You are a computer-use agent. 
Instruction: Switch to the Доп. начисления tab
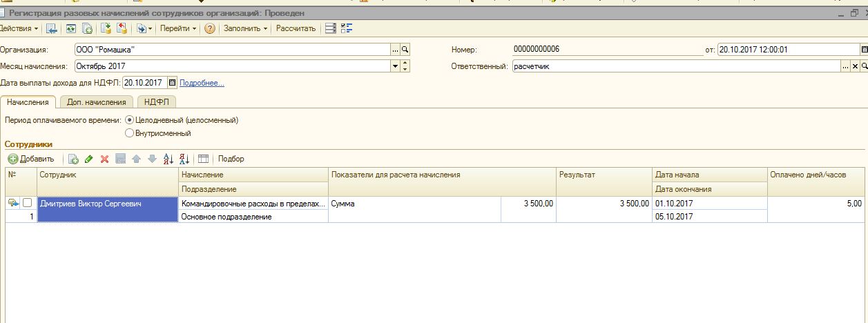point(96,102)
